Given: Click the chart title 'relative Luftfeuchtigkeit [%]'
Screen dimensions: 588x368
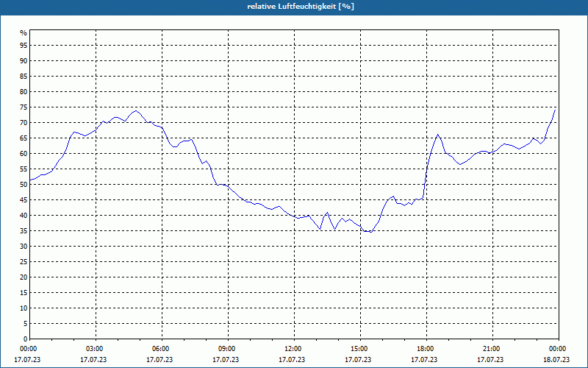Looking at the screenshot, I should [x=301, y=7].
